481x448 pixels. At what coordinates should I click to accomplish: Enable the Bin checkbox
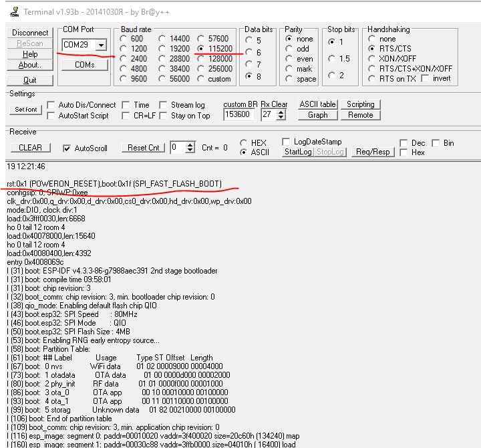[x=436, y=143]
